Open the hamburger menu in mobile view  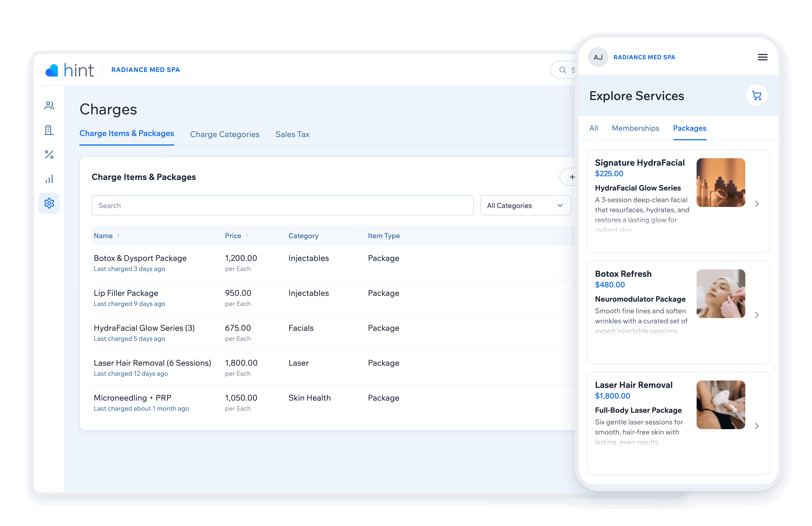click(763, 57)
